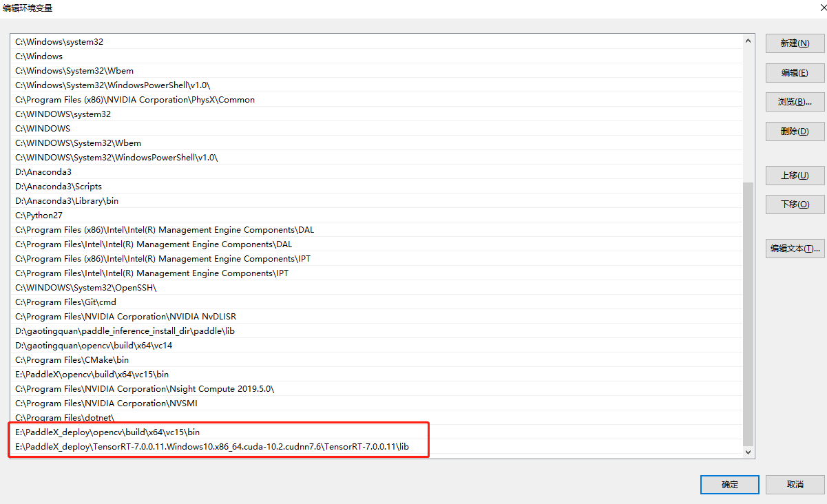The height and width of the screenshot is (504, 827).
Task: Select the C:\Python27 path entry
Action: [39, 216]
